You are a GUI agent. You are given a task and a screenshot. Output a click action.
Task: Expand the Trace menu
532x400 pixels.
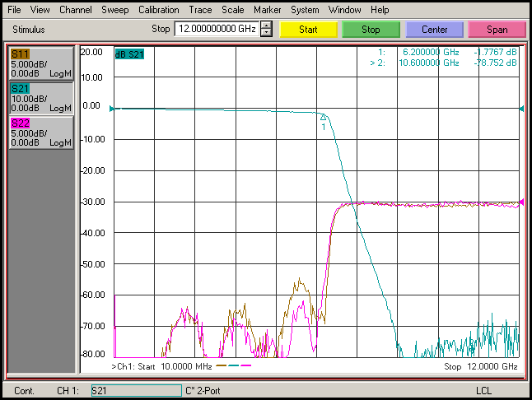tap(200, 10)
